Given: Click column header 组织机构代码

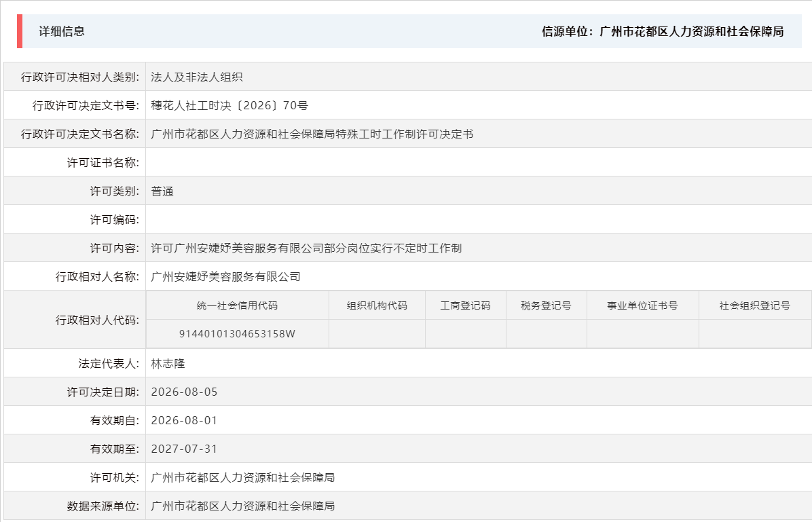Looking at the screenshot, I should click(x=377, y=305).
